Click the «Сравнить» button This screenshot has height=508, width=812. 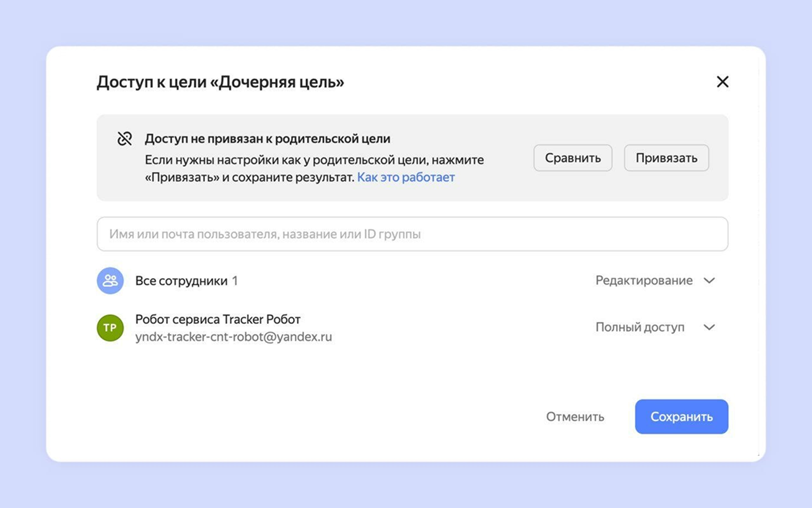572,158
